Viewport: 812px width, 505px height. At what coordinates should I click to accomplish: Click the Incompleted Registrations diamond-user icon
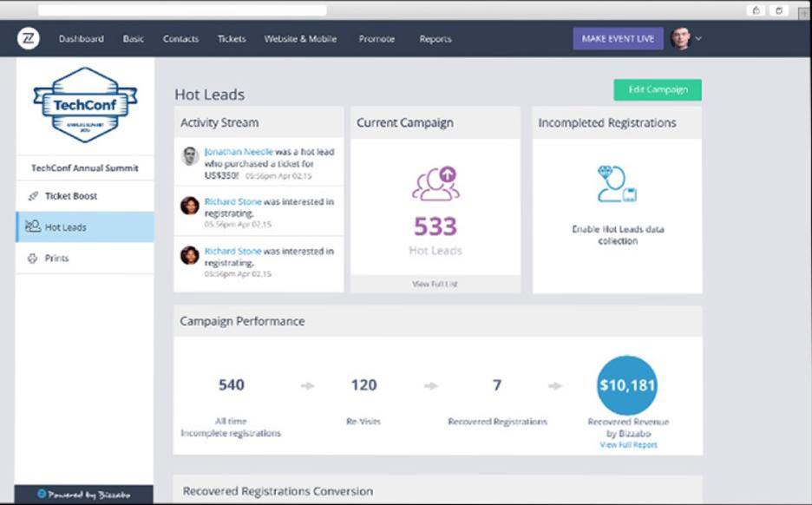(x=617, y=183)
